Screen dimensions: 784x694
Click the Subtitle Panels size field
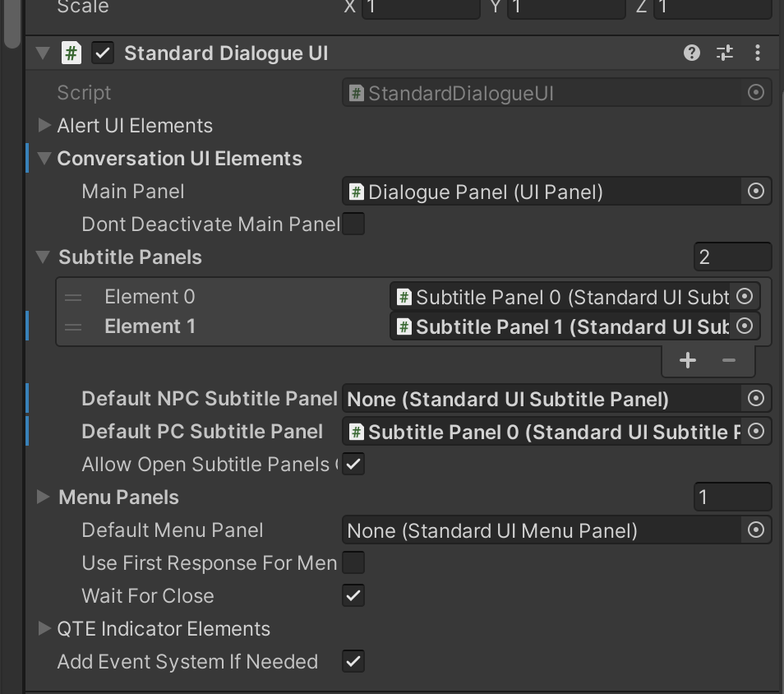(732, 257)
